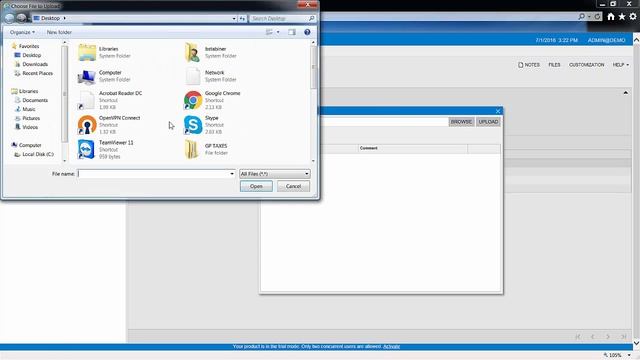The width and height of the screenshot is (640, 360).
Task: Toggle the preview pane icon
Action: click(291, 32)
